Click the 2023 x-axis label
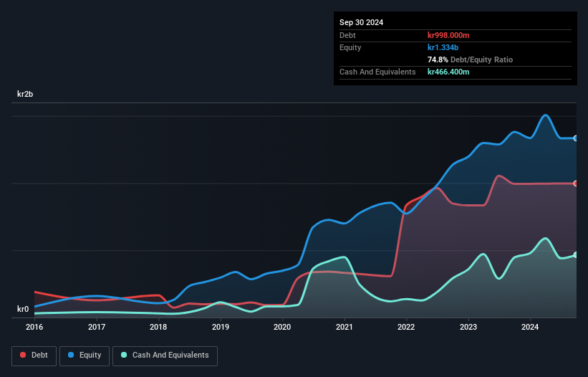This screenshot has height=377, width=588. (468, 327)
